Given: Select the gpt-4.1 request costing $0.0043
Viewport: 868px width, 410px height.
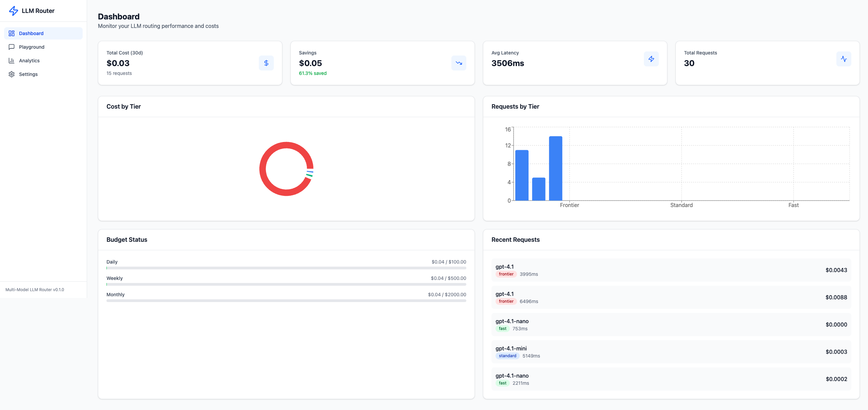Looking at the screenshot, I should pyautogui.click(x=671, y=270).
